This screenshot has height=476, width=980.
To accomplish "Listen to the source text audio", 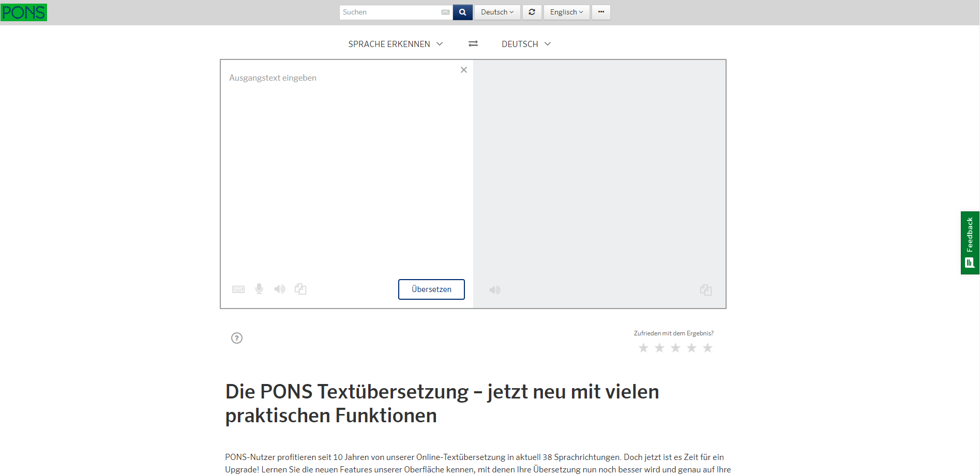I will click(x=279, y=289).
